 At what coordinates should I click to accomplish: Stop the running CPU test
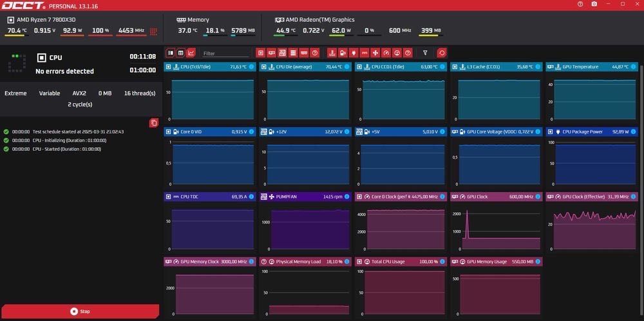(x=80, y=311)
